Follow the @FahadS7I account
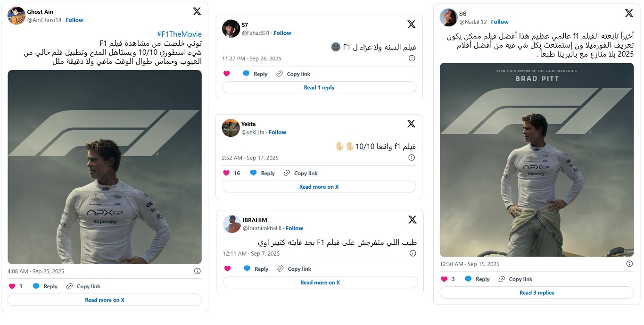The image size is (644, 325). (282, 33)
